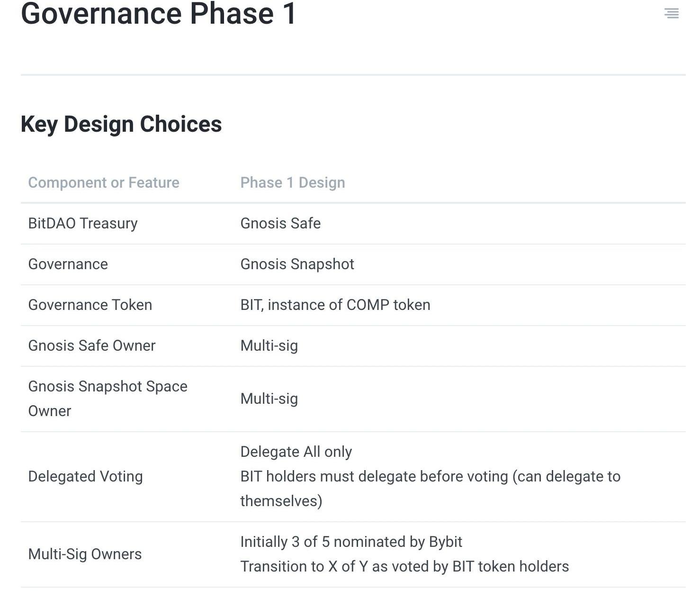Click the Gnosis Snapshot Space Owner label
The image size is (700, 599).
click(x=108, y=399)
